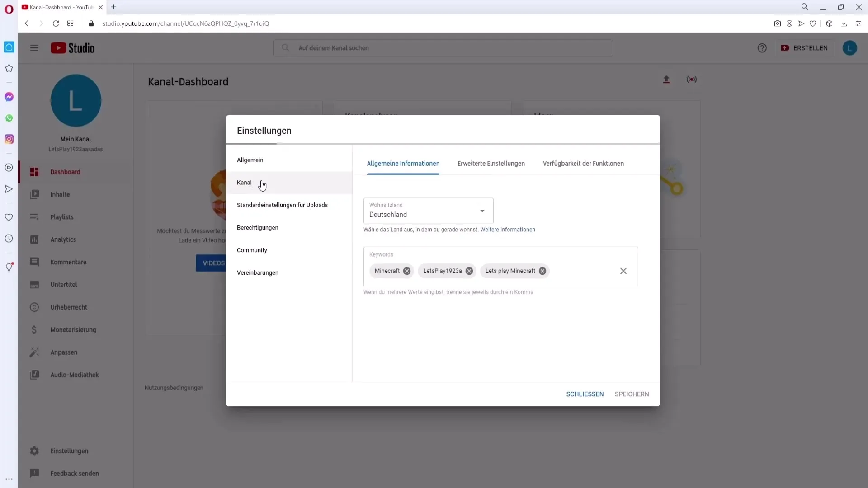Click the Kommentare sidebar icon
This screenshot has width=868, height=488.
[x=34, y=262]
